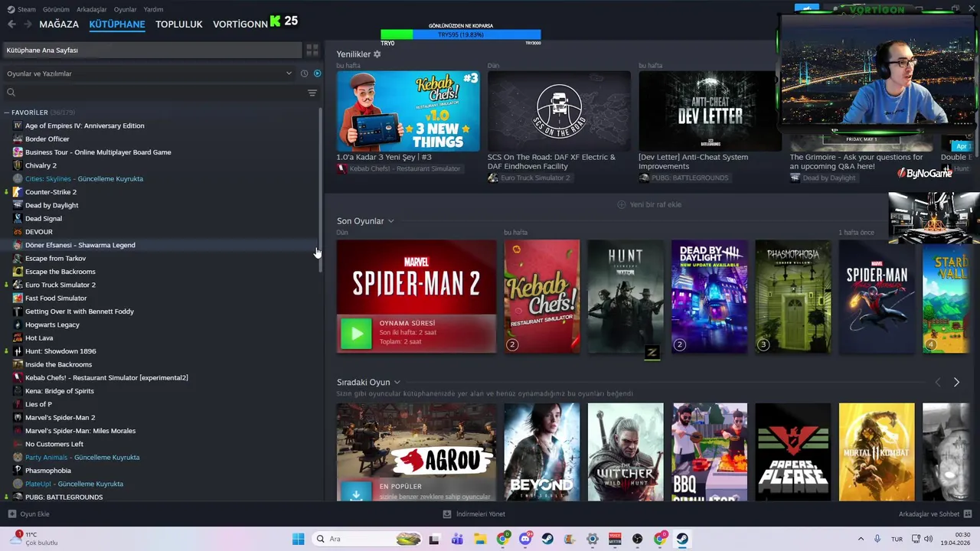Image resolution: width=980 pixels, height=551 pixels.
Task: Open the Windows Start menu
Action: 298,539
